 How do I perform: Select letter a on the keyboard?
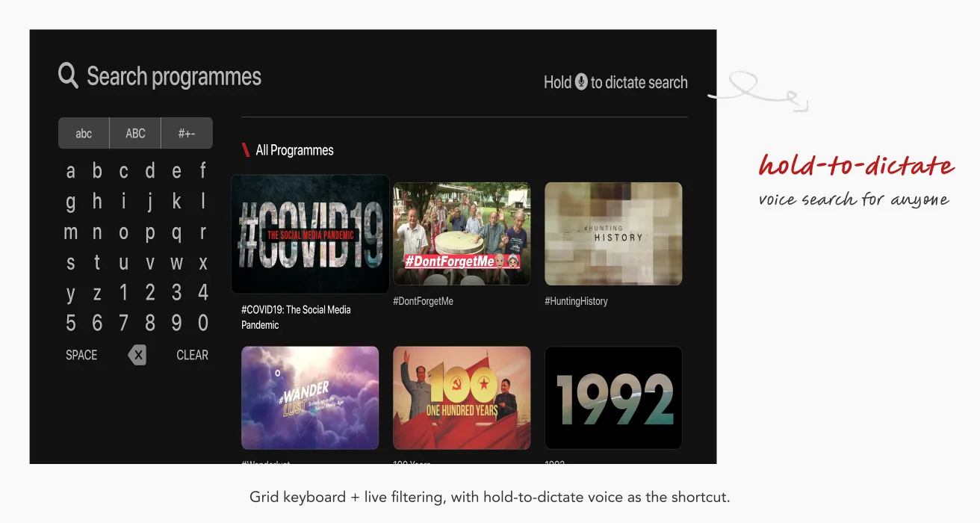71,171
